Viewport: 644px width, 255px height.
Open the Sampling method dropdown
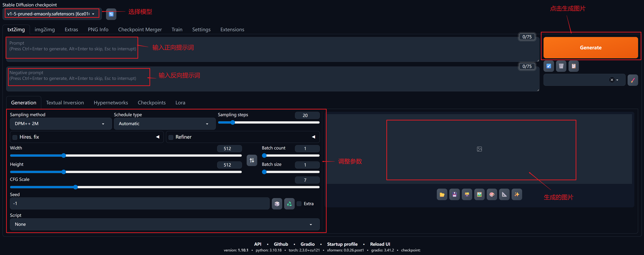[60, 124]
